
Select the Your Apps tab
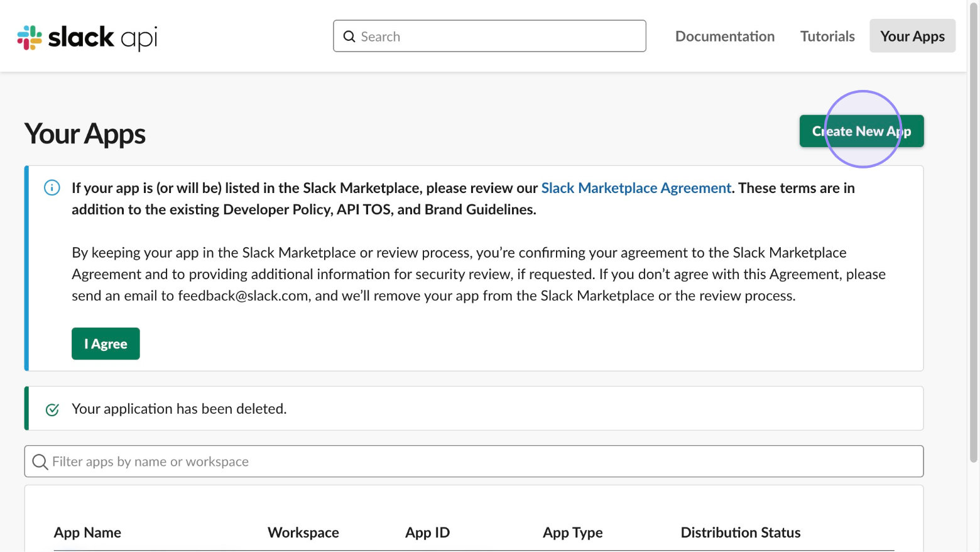click(x=912, y=36)
